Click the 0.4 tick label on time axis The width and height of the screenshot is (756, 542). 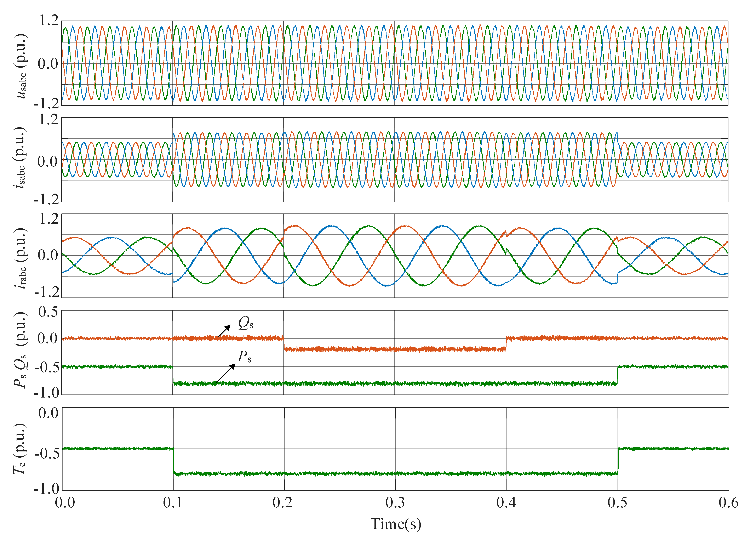tap(506, 502)
